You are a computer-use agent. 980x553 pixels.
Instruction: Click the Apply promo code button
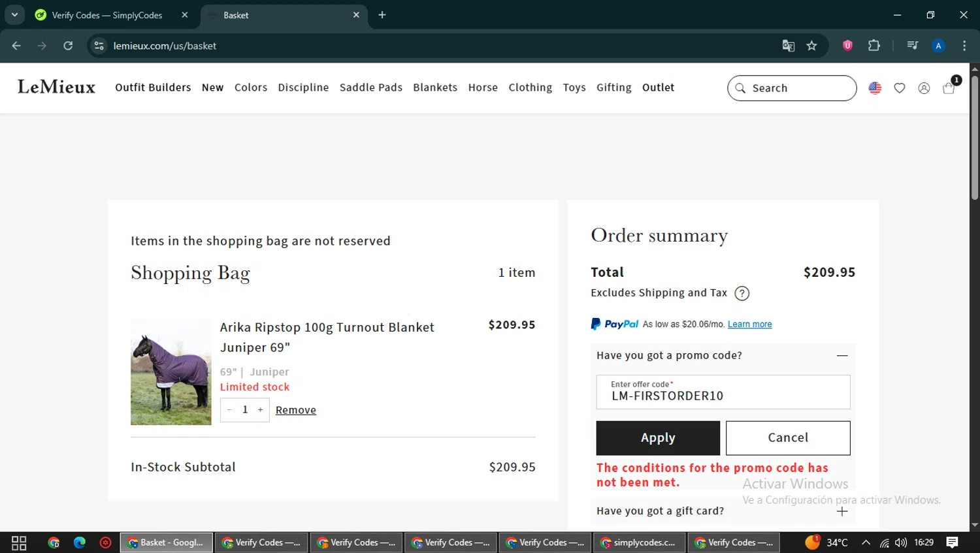658,438
